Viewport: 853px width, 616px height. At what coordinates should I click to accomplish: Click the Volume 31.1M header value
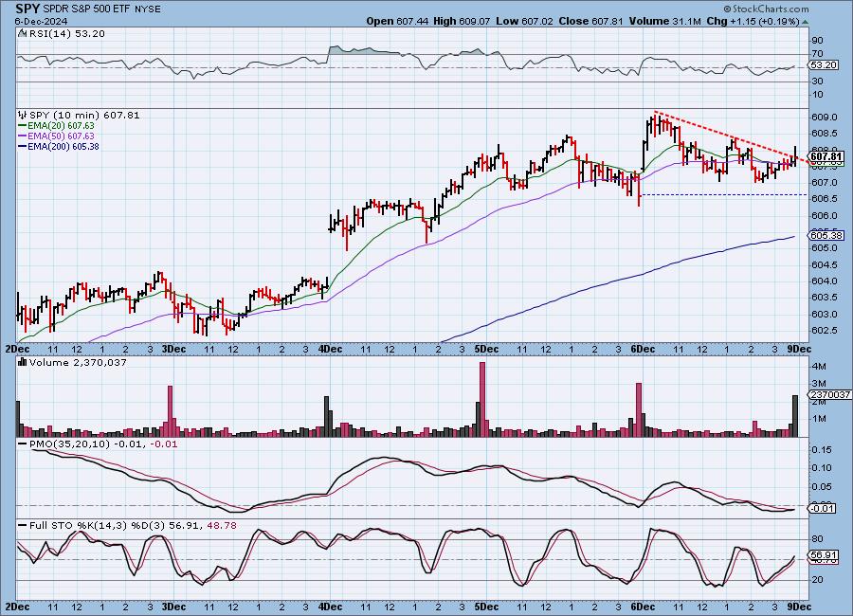(664, 21)
